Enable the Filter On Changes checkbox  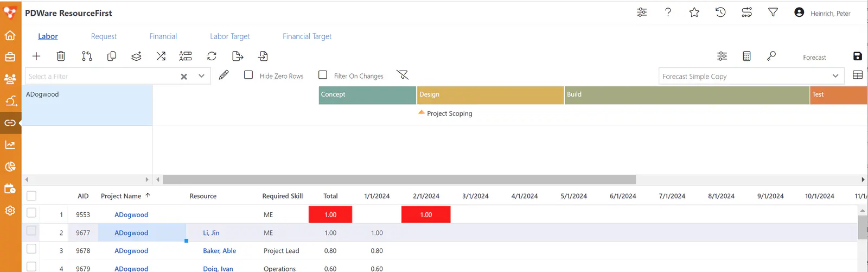323,75
